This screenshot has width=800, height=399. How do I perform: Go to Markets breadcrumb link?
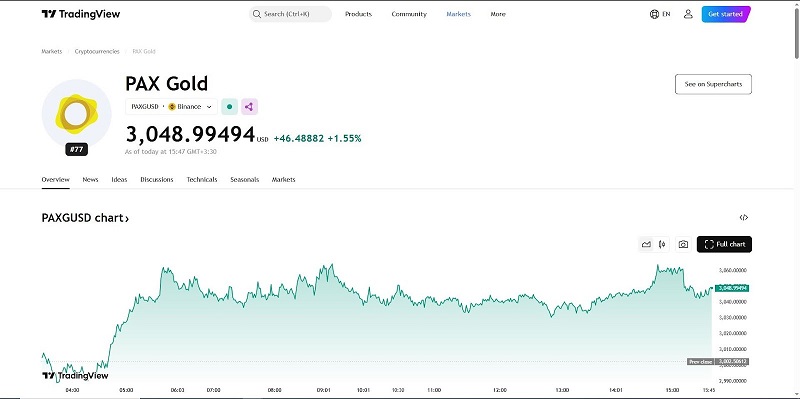pos(52,52)
